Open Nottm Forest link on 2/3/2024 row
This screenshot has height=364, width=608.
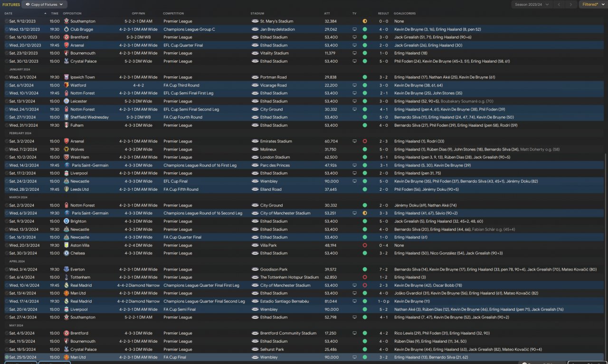pos(83,205)
